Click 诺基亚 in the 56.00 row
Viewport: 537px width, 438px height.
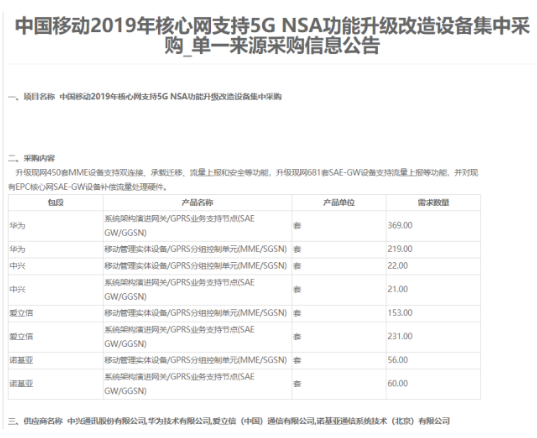pos(21,360)
